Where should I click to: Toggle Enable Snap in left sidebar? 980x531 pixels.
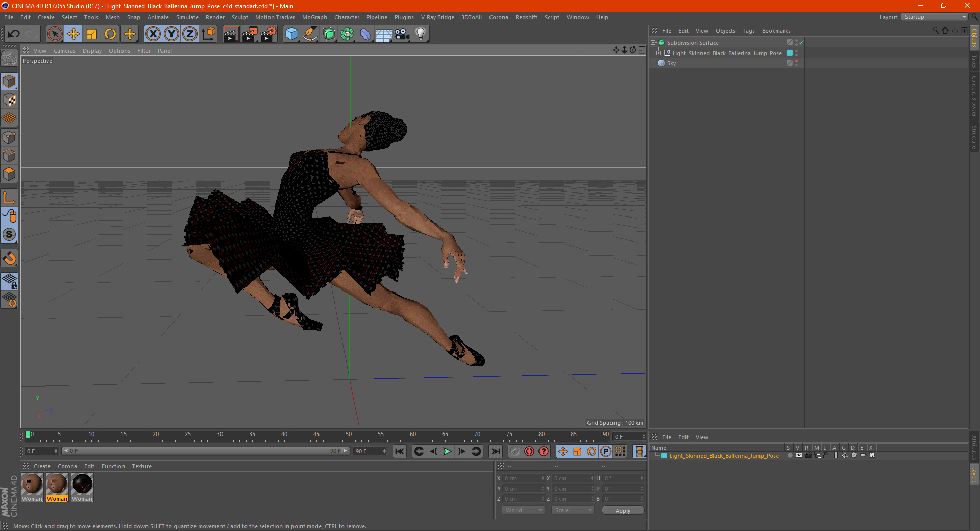tap(9, 258)
